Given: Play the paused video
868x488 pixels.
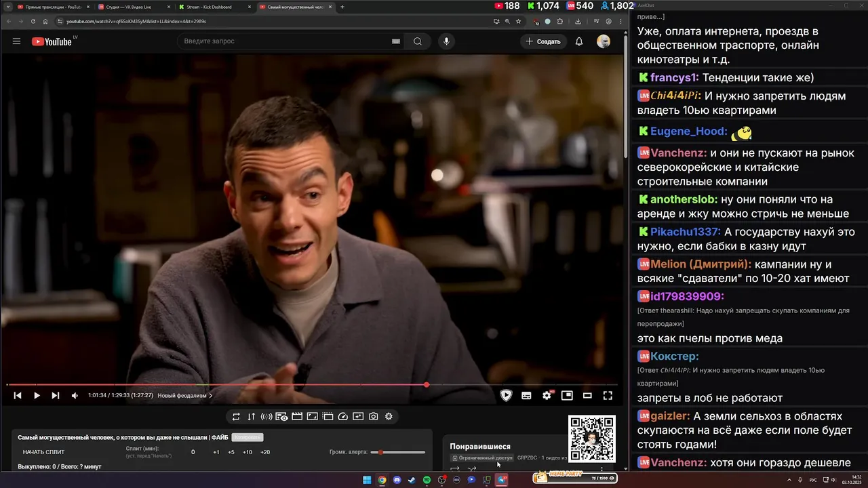Looking at the screenshot, I should [x=37, y=395].
